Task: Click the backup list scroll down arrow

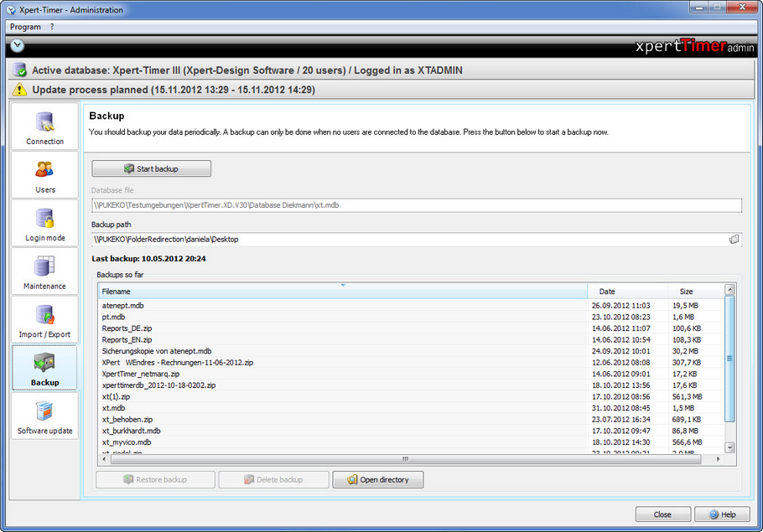Action: (729, 447)
